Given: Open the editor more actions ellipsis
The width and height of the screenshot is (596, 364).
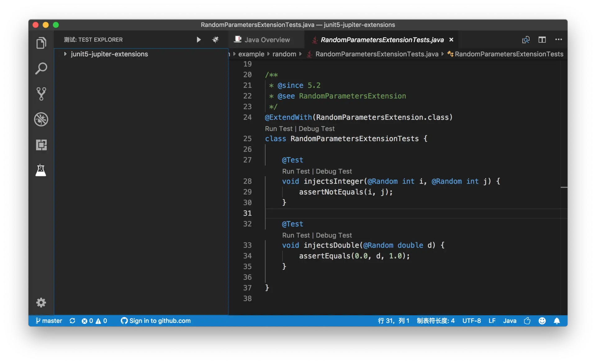Looking at the screenshot, I should pyautogui.click(x=558, y=40).
